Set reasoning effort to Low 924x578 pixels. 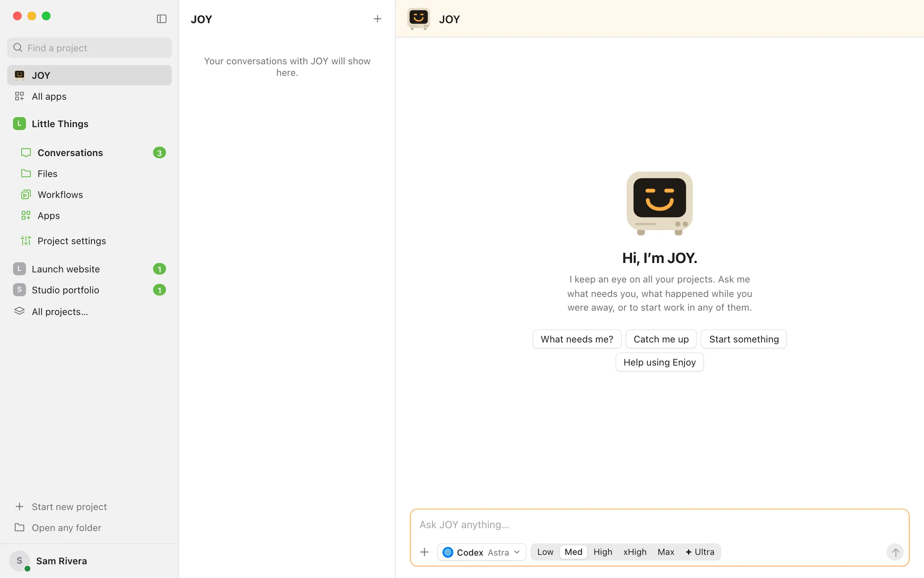(545, 552)
